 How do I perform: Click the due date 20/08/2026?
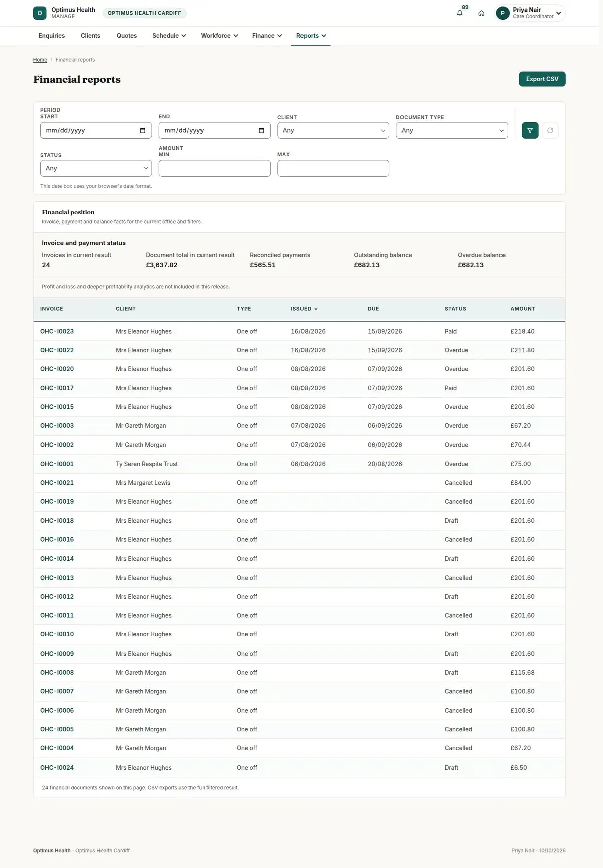(x=385, y=464)
